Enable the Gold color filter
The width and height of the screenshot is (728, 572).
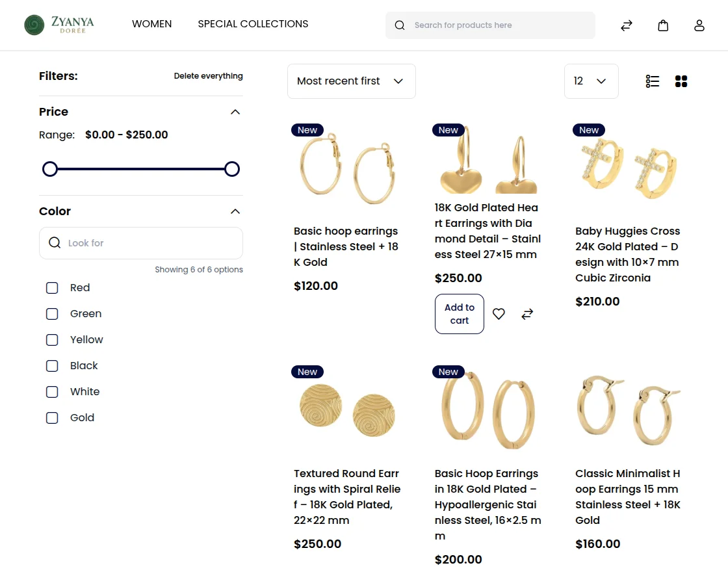pyautogui.click(x=52, y=418)
